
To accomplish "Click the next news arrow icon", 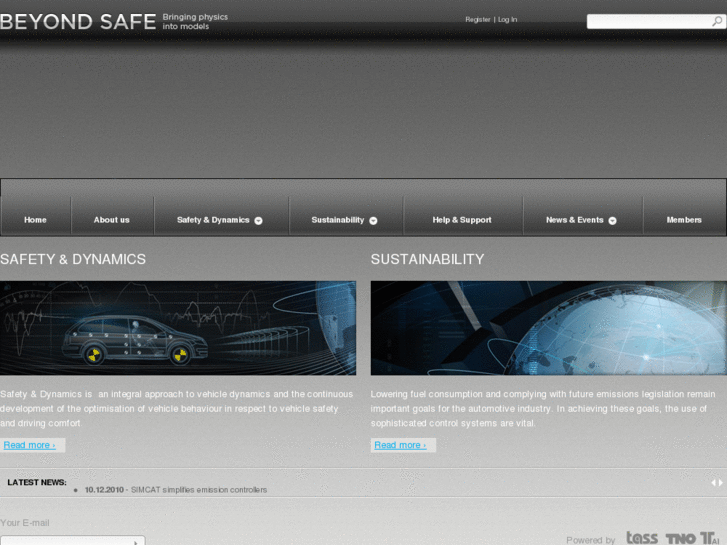I will tap(721, 483).
